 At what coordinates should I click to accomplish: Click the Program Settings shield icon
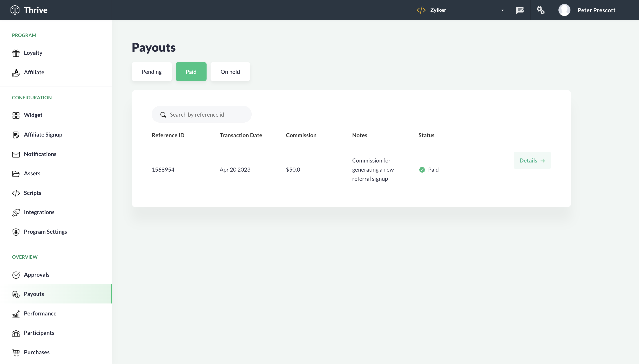tap(16, 232)
